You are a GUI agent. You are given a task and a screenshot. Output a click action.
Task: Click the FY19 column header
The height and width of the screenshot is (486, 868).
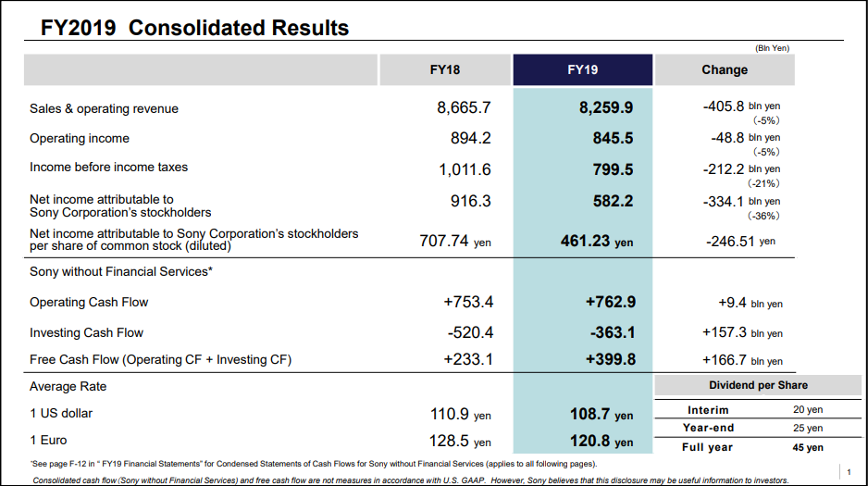[582, 69]
